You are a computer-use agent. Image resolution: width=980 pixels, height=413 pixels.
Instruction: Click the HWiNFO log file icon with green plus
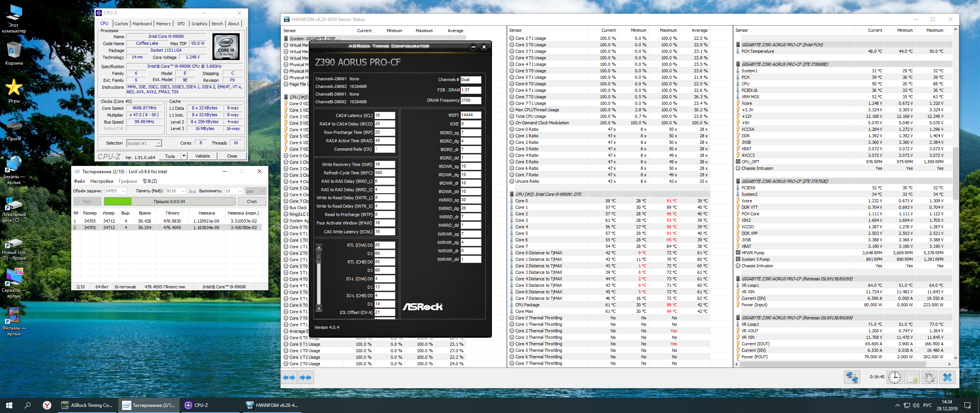912,377
